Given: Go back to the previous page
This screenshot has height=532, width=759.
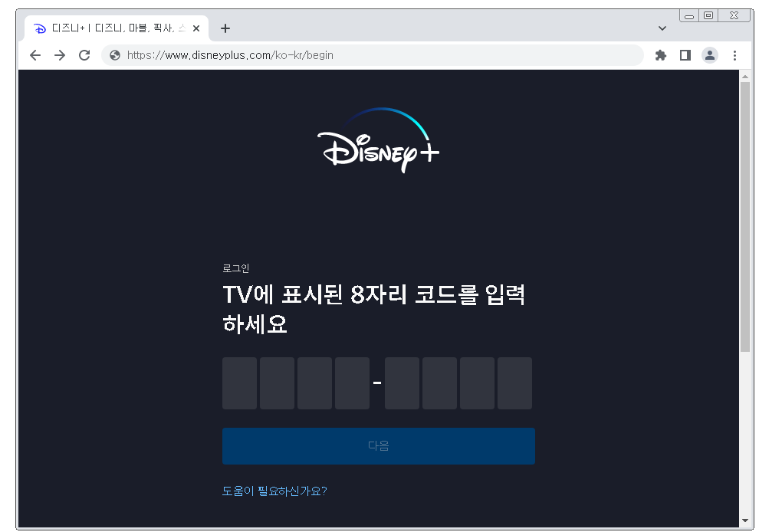Looking at the screenshot, I should (34, 55).
